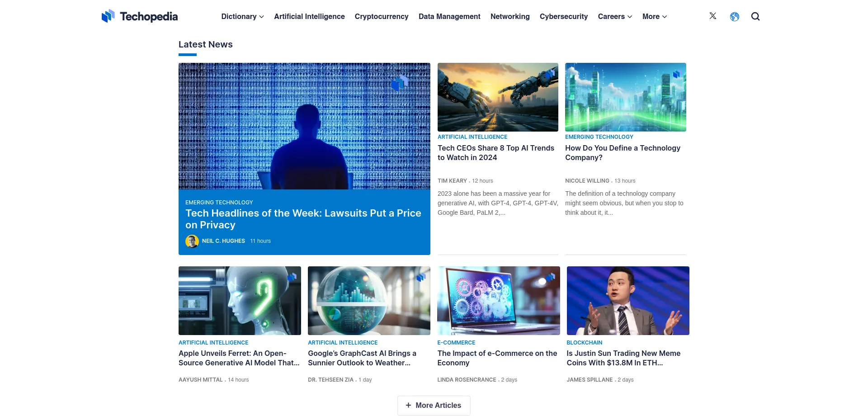Viewport: 868px width, 416px height.
Task: Click author name AAYUSH MITTAL
Action: [x=201, y=380]
